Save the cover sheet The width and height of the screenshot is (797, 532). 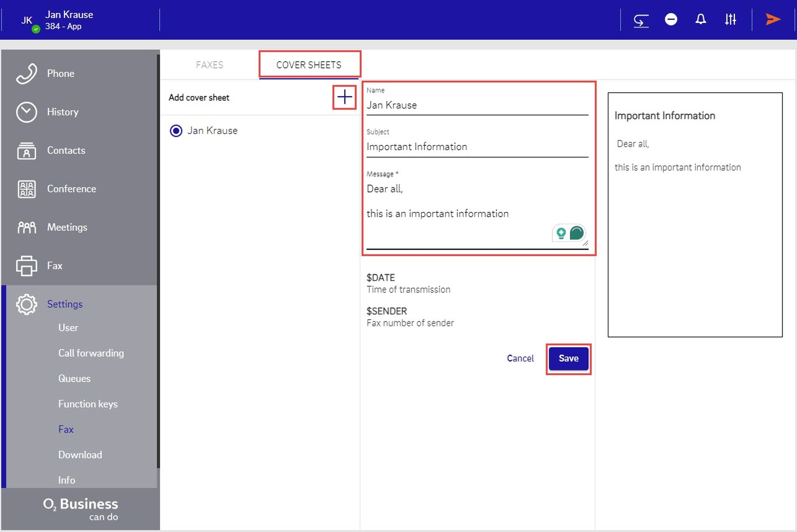click(568, 358)
